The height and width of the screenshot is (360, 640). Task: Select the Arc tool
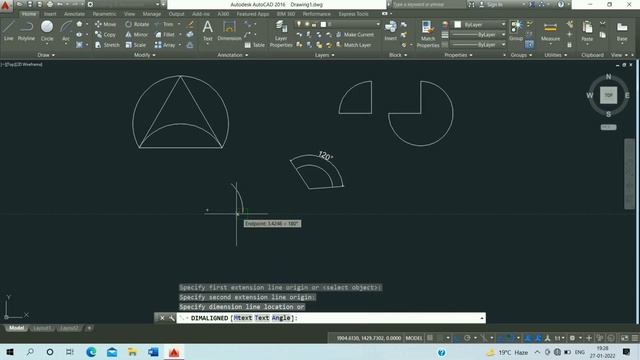pyautogui.click(x=66, y=31)
